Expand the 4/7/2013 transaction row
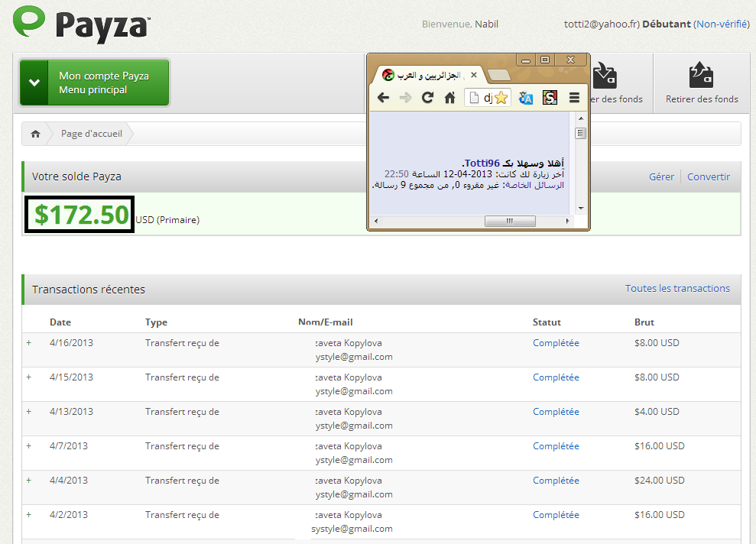Screen dimensions: 756x544 click(x=29, y=446)
